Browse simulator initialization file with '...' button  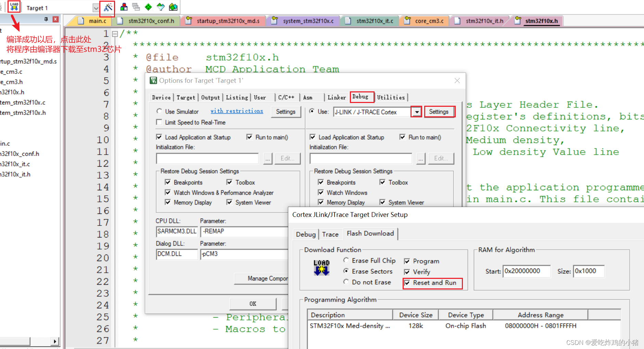click(268, 158)
